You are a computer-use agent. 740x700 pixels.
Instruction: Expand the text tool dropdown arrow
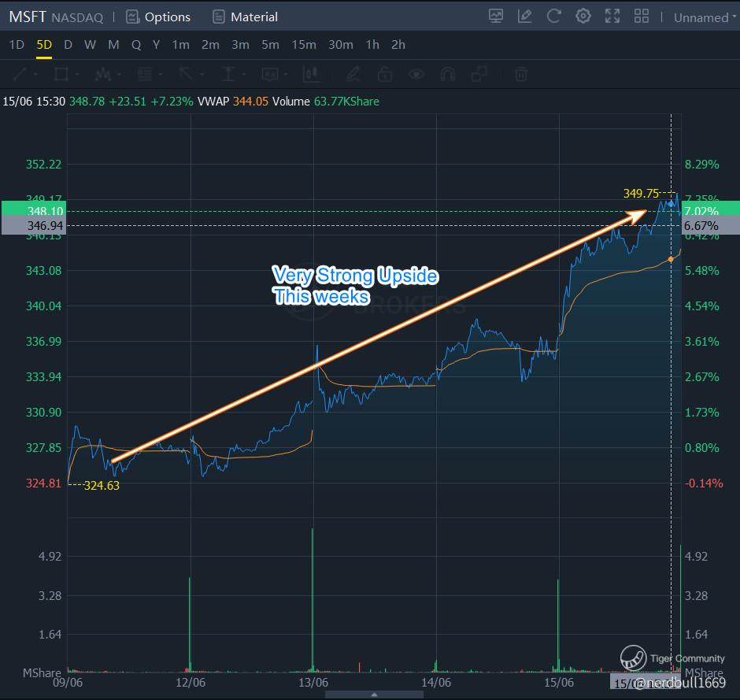tap(286, 74)
